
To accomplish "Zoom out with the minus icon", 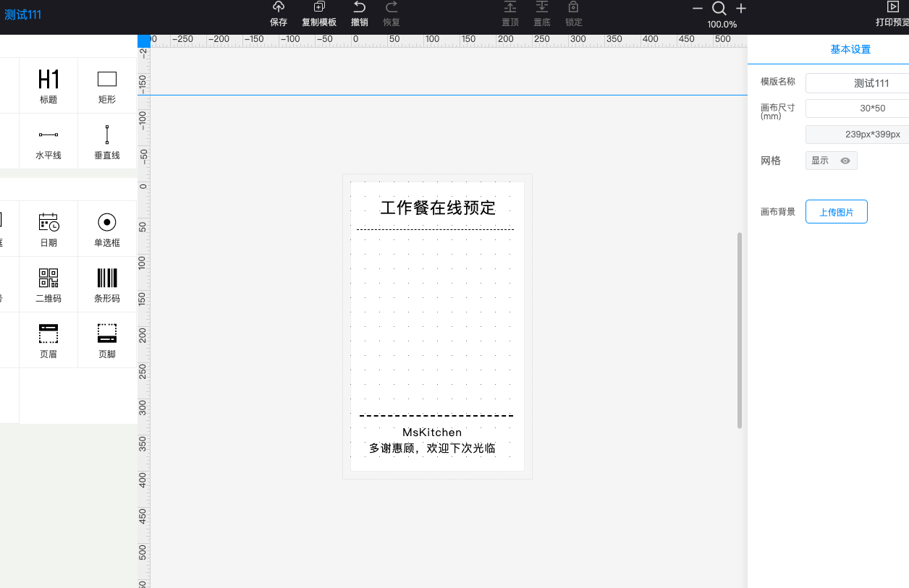I will pos(698,9).
